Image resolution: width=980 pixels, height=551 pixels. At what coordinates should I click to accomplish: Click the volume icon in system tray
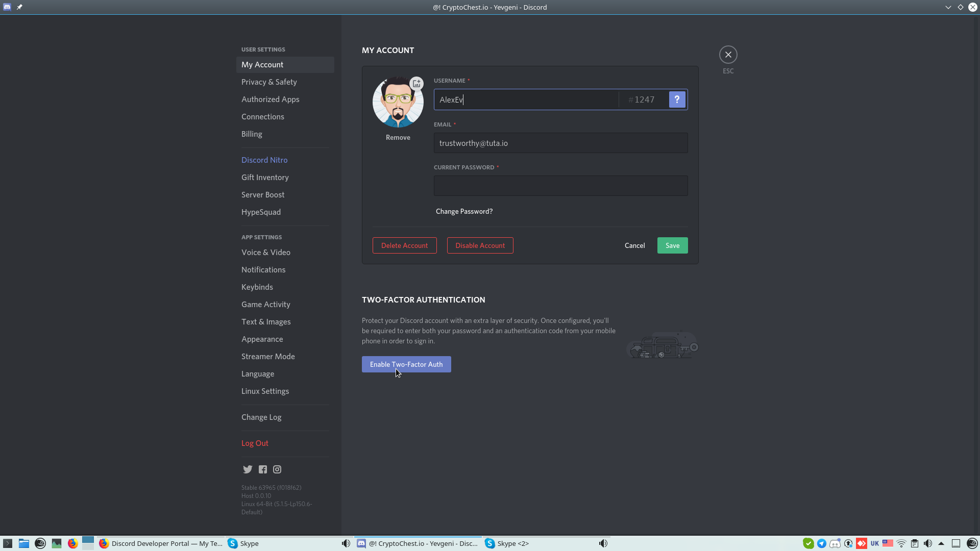point(928,543)
